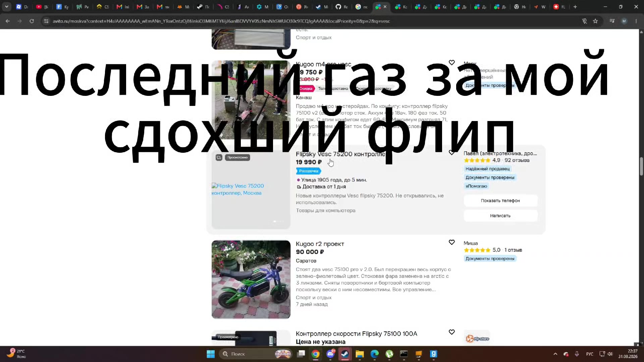Screen dimensions: 644x362
Task: Click microphone icon in system tray
Action: (x=577, y=354)
